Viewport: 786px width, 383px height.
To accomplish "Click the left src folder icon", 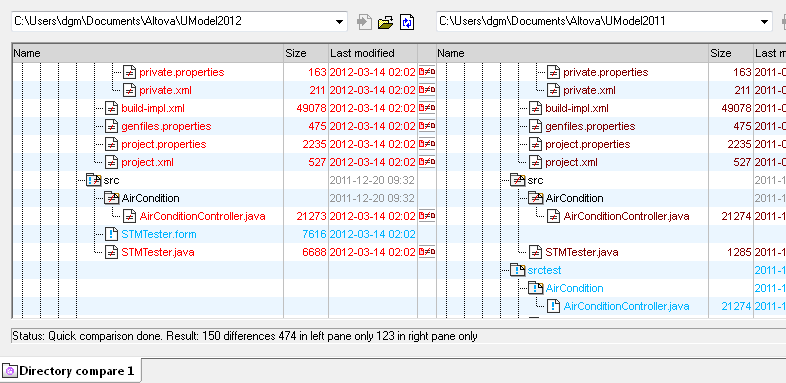I will pyautogui.click(x=94, y=180).
